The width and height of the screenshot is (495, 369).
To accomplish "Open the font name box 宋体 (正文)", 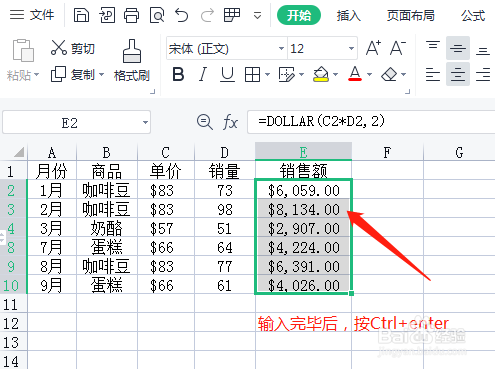I will pos(226,49).
